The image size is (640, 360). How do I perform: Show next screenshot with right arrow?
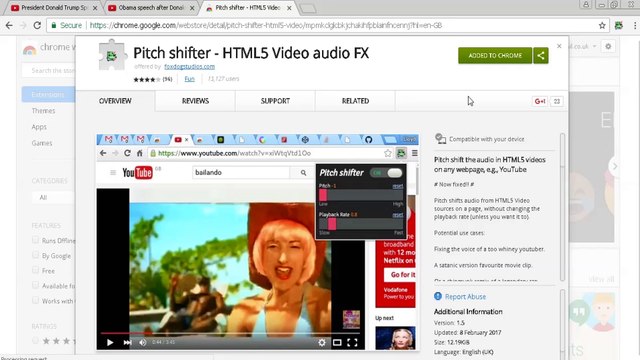(x=614, y=166)
